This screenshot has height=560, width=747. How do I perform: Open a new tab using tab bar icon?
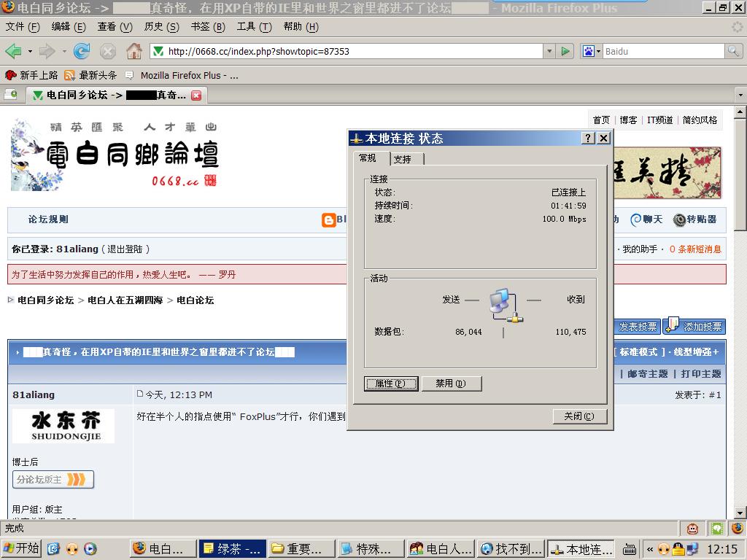point(11,95)
